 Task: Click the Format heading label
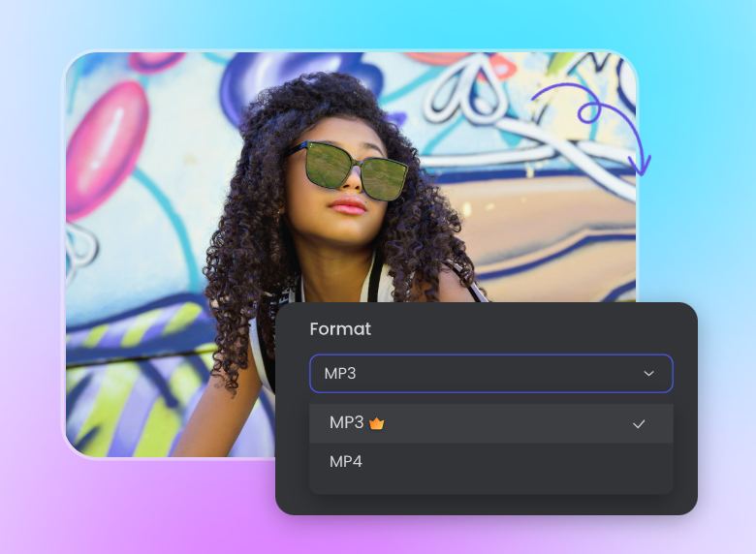(340, 329)
